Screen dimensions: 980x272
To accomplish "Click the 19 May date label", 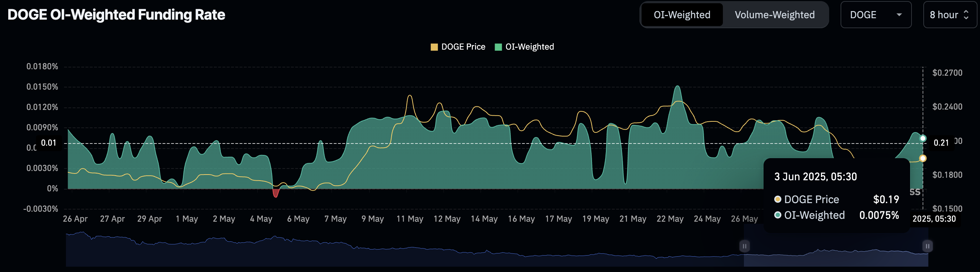I will click(596, 219).
